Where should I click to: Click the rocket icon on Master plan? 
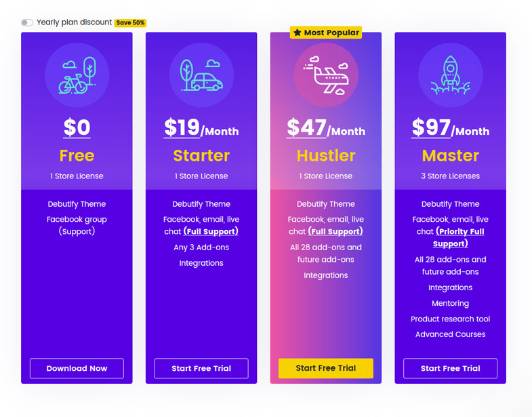pos(451,75)
